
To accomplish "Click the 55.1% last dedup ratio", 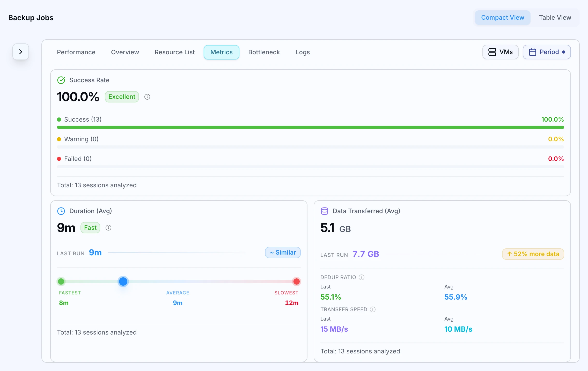I will click(330, 297).
